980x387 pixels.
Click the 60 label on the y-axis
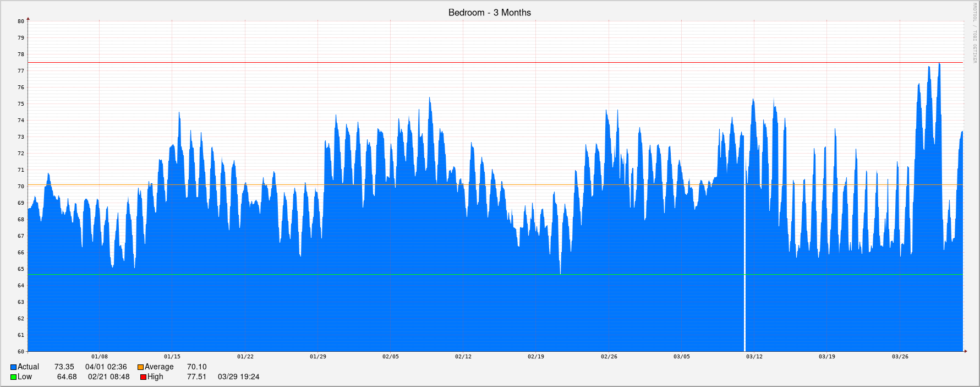(x=21, y=351)
